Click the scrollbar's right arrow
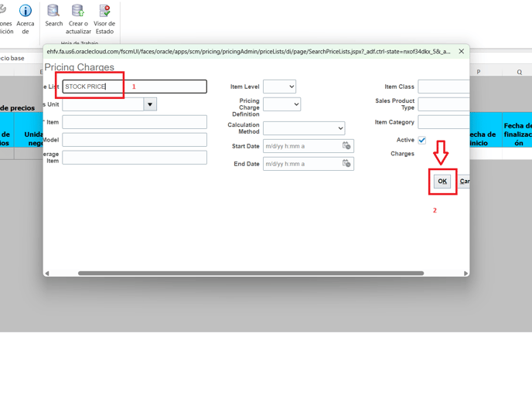Screen dimensions: 532x398 point(465,274)
